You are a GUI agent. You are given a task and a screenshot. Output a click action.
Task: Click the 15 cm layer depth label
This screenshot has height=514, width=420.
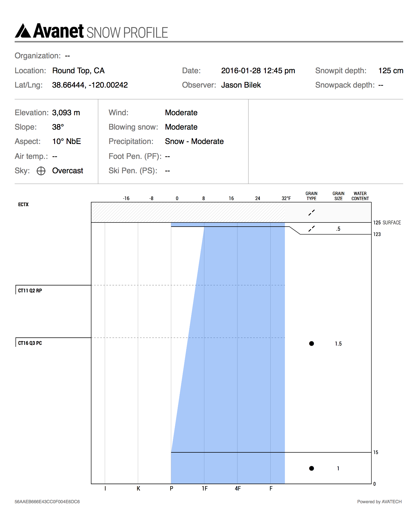[376, 452]
